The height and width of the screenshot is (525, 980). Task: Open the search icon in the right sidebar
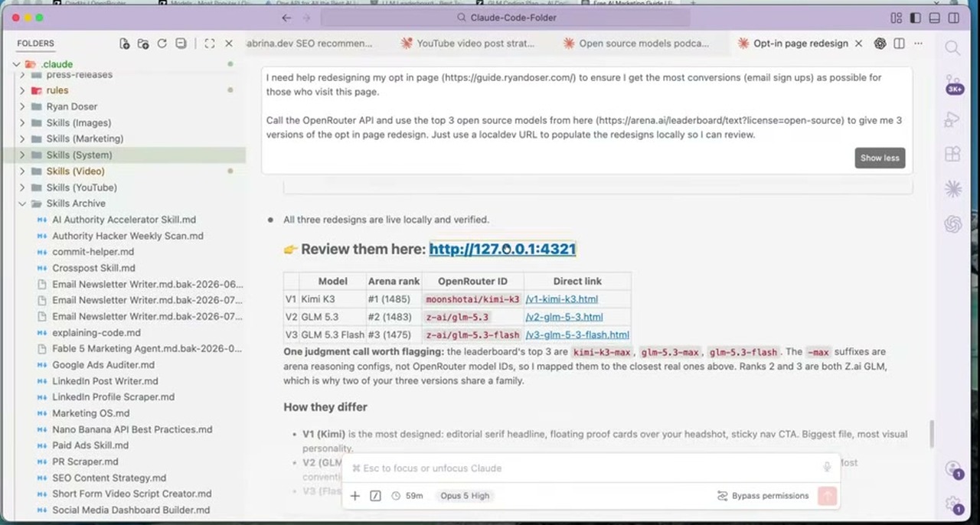953,48
